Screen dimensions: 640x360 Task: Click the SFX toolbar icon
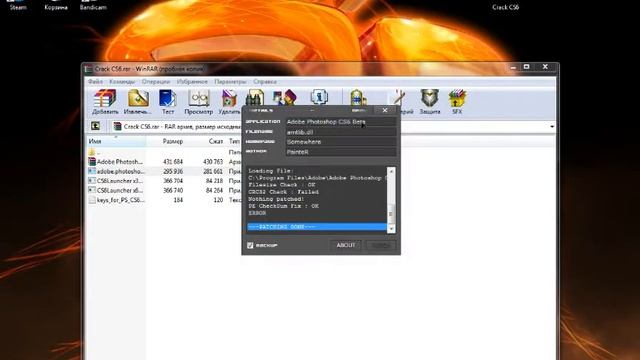click(x=457, y=102)
